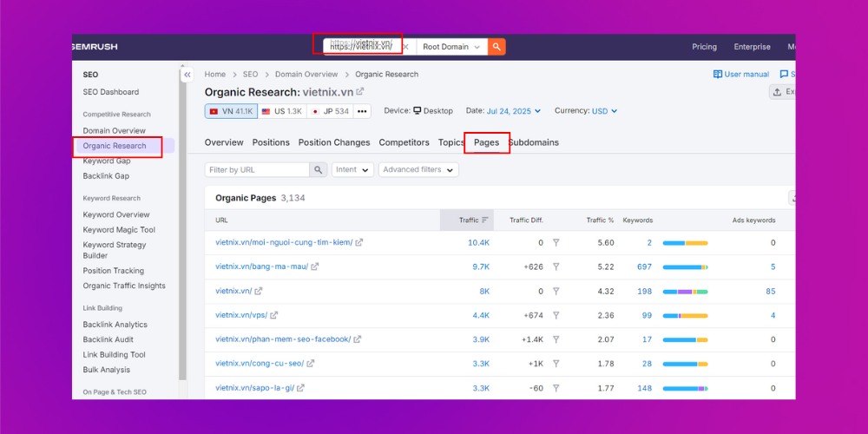Open the Intent filter dropdown
The width and height of the screenshot is (868, 434).
[x=352, y=170]
